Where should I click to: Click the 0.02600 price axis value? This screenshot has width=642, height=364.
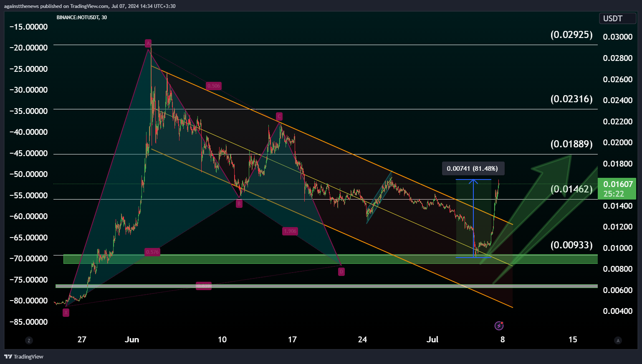(x=618, y=79)
